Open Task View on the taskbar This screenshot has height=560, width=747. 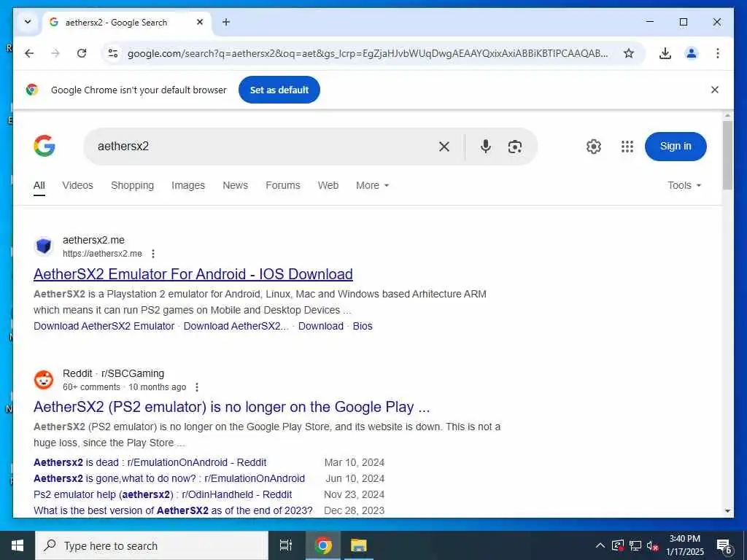pyautogui.click(x=286, y=545)
